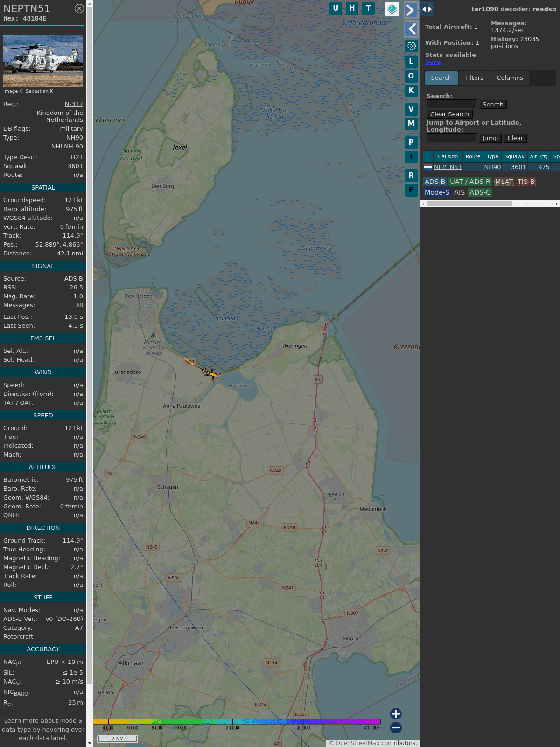Screen dimensions: 560x747
Task: Toggle the L labels button
Action: 411,62
